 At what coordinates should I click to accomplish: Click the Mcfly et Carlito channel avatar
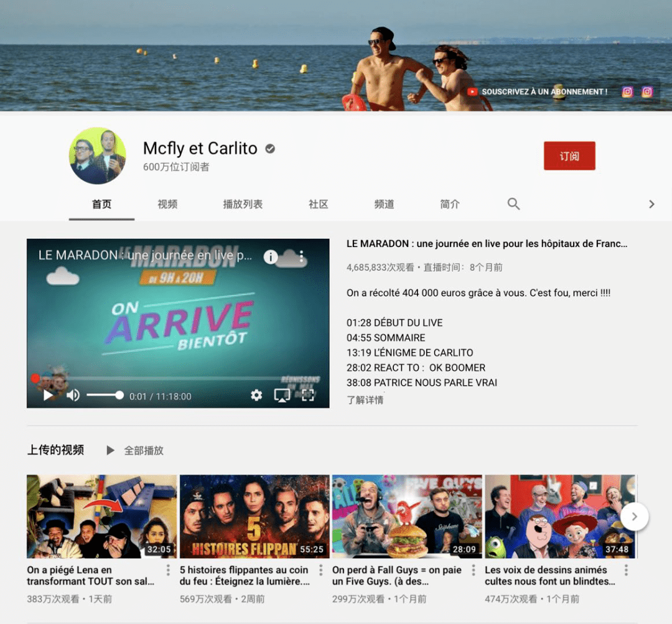click(98, 156)
